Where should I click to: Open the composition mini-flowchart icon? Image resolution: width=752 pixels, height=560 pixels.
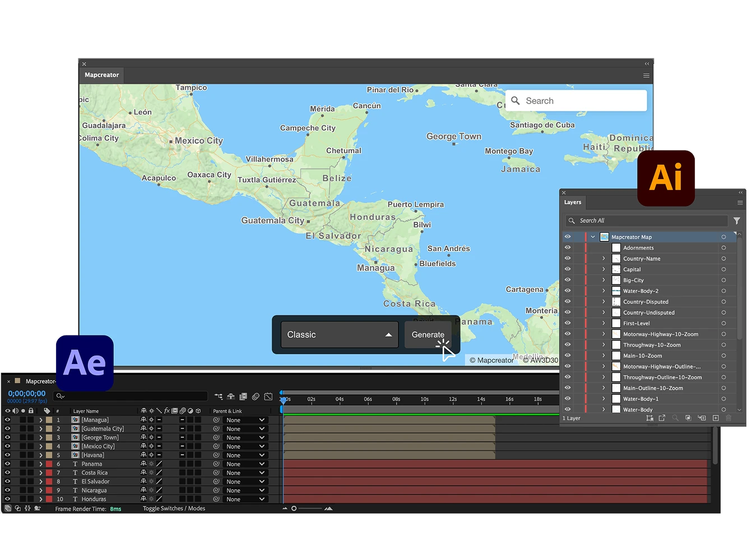click(x=218, y=396)
